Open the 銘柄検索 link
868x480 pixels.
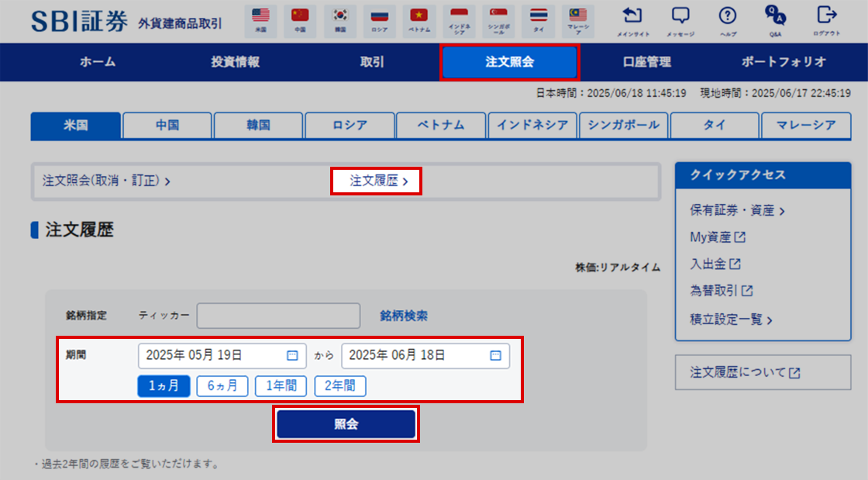tap(403, 316)
